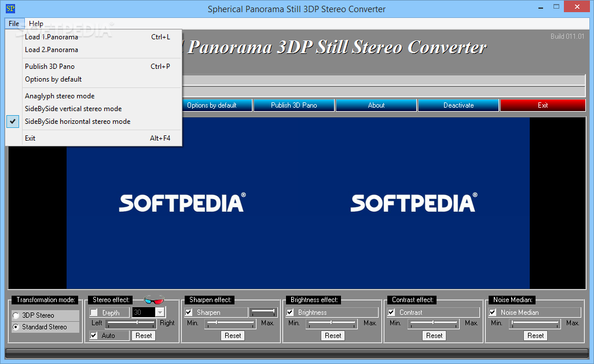This screenshot has width=594, height=364.
Task: Click the right Softpedia preview image
Action: coord(414,203)
